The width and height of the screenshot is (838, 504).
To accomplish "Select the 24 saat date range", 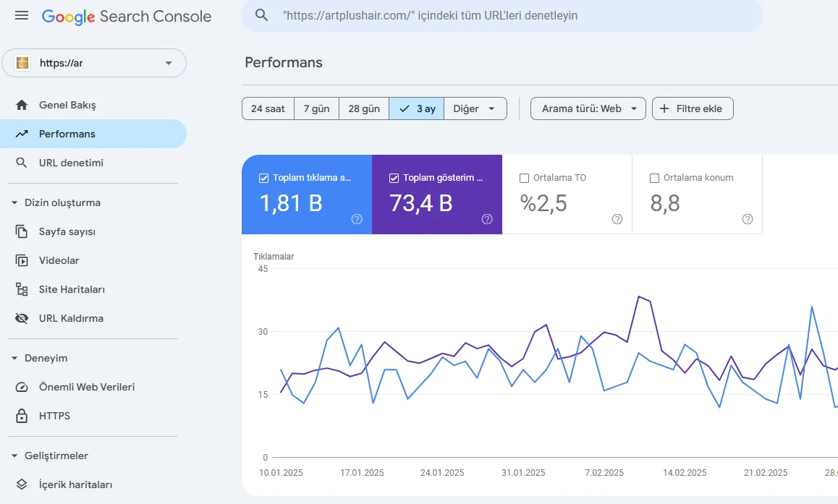I will click(x=268, y=108).
